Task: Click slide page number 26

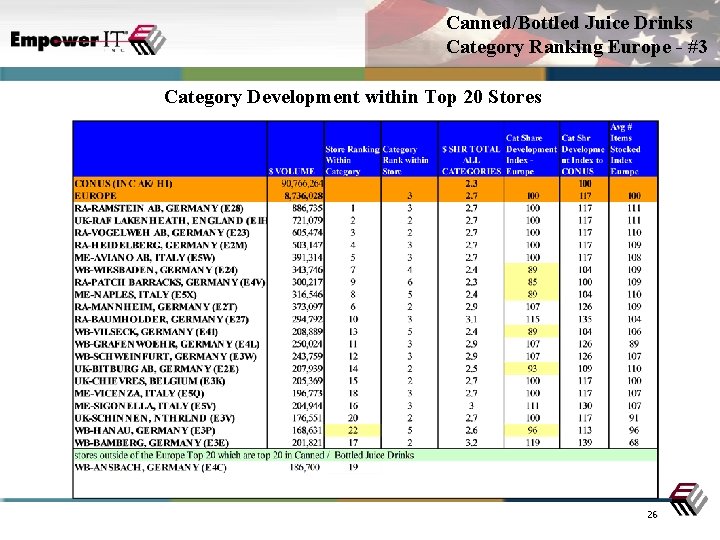Action: (x=652, y=515)
